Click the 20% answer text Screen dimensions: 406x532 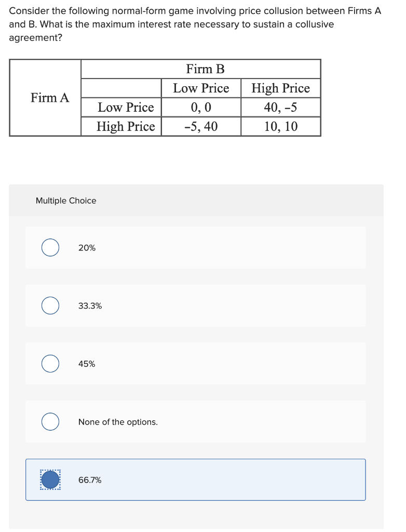point(86,248)
